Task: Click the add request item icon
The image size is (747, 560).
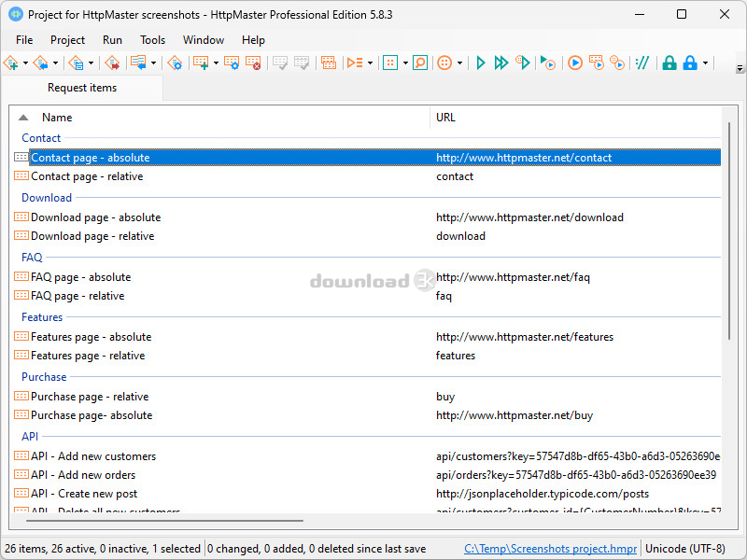Action: pos(201,63)
